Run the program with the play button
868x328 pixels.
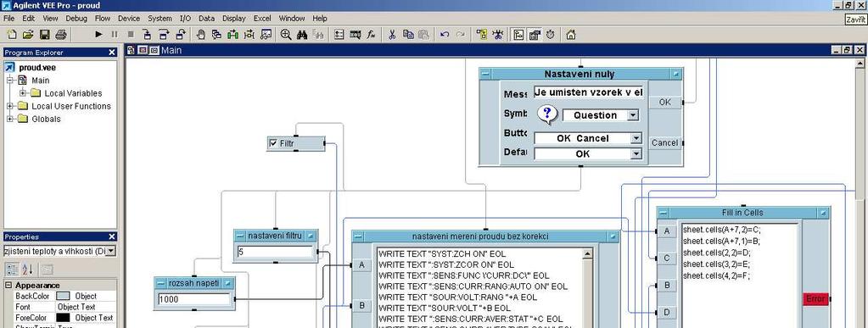[x=98, y=35]
